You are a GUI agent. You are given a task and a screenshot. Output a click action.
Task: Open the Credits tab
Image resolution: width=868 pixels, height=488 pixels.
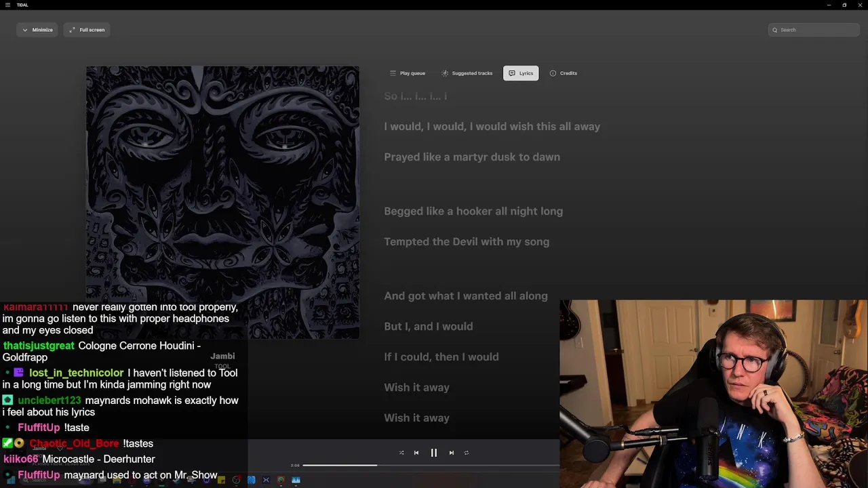coord(564,73)
